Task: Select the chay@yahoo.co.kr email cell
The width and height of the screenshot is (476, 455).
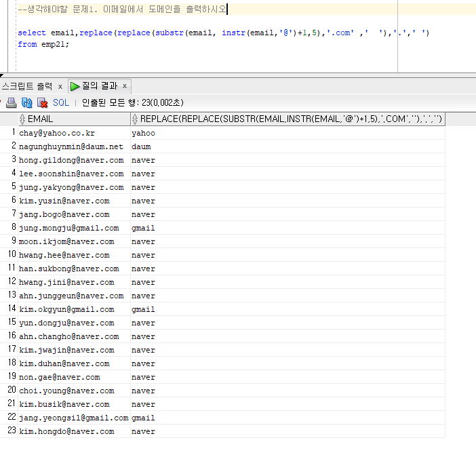Action: (x=57, y=133)
